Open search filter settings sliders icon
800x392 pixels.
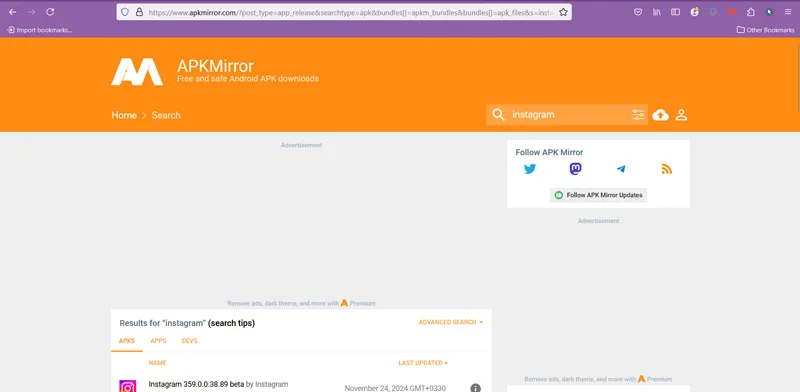click(x=638, y=114)
